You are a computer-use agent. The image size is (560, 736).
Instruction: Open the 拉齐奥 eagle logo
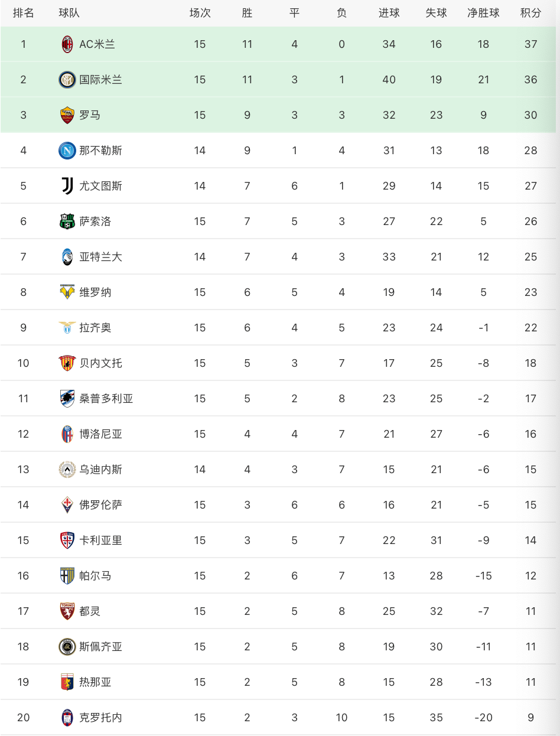[x=67, y=328]
